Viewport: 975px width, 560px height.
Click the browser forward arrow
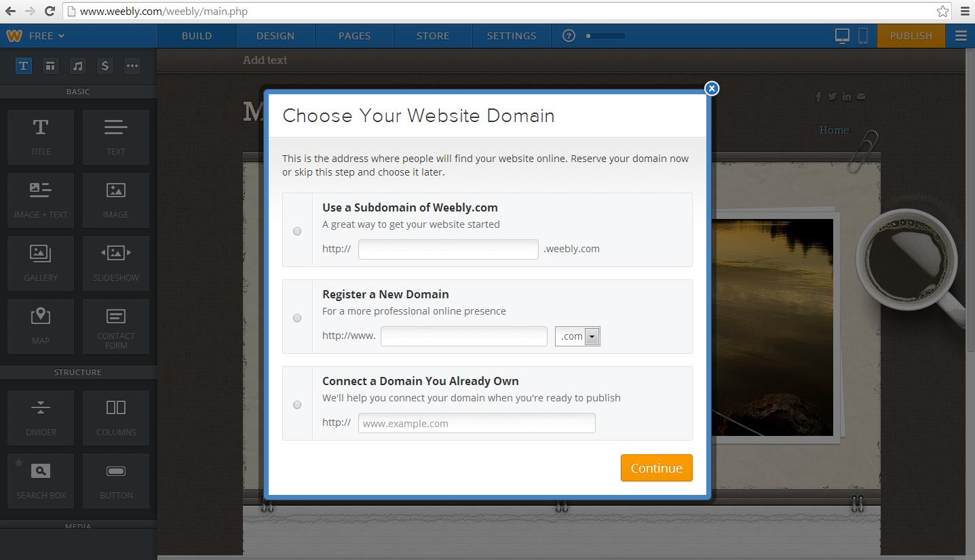click(x=30, y=11)
